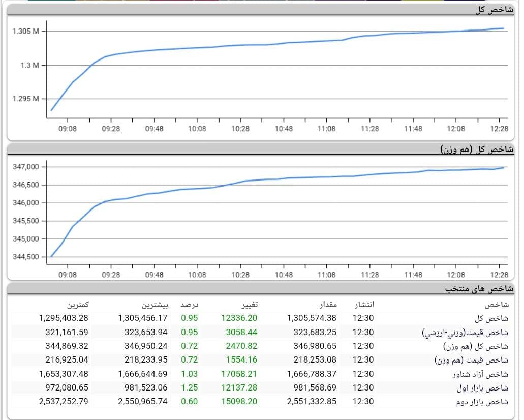Click the کمترین column heading
The width and height of the screenshot is (524, 420).
coord(78,304)
